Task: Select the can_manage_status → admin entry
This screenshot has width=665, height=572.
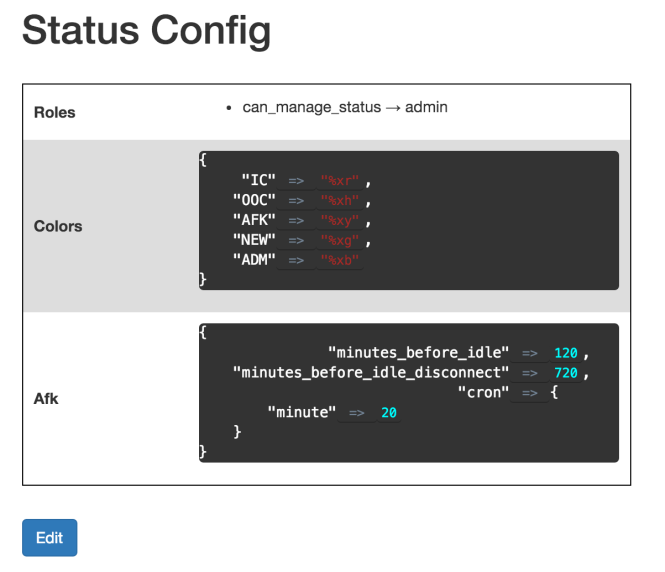Action: 345,107
